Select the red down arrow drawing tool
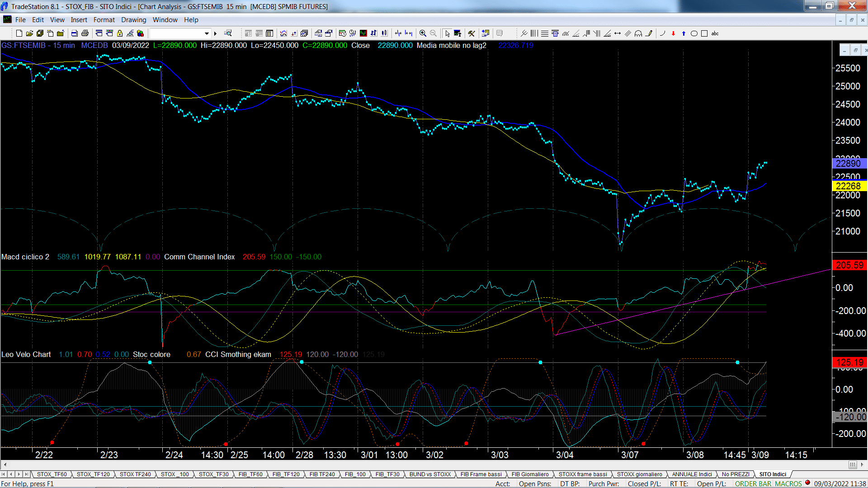This screenshot has width=868, height=488. pos(673,33)
